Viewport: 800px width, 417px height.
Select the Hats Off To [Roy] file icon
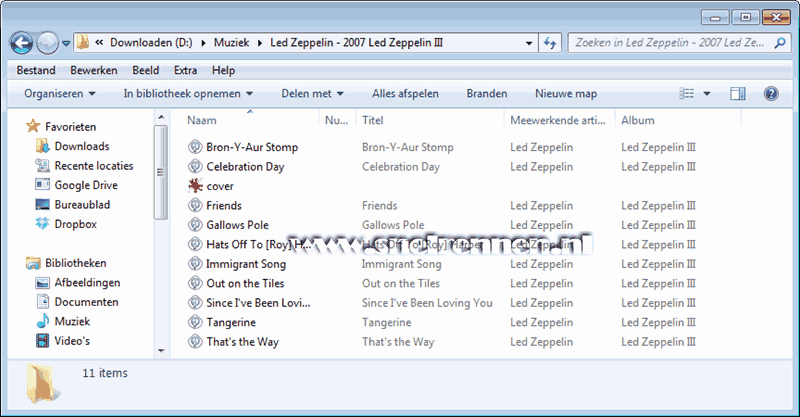pyautogui.click(x=195, y=244)
